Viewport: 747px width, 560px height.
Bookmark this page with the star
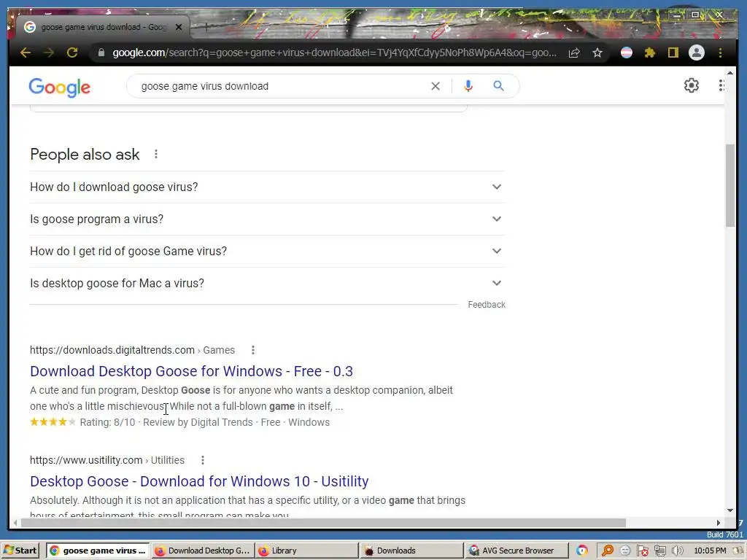tap(597, 52)
